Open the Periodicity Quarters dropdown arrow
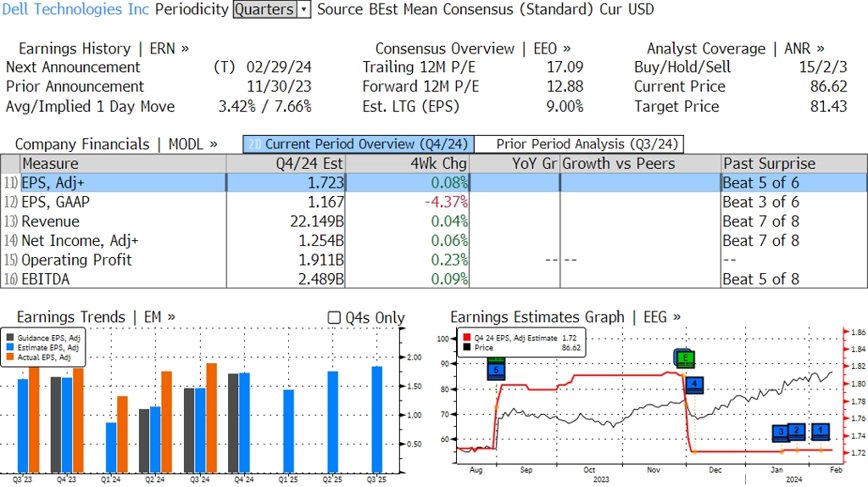Viewport: 868px width, 487px height. (304, 9)
